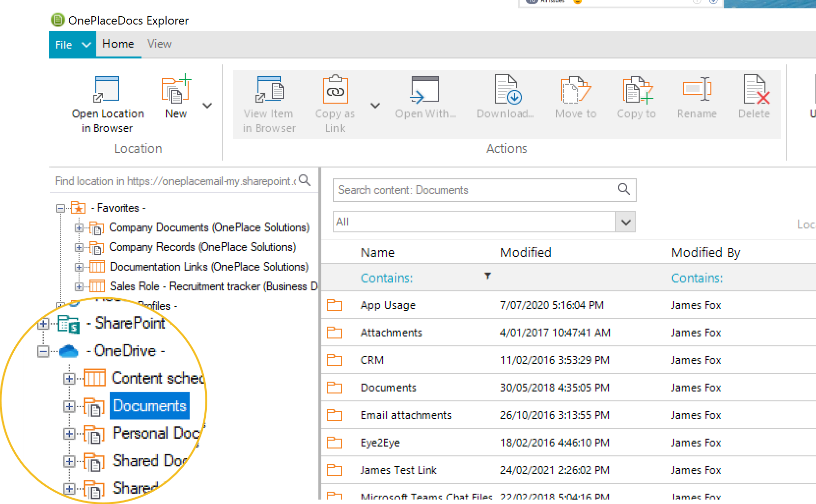The image size is (816, 504).
Task: Select Company Records (OnePlace Solutions) favorite
Action: pos(202,247)
